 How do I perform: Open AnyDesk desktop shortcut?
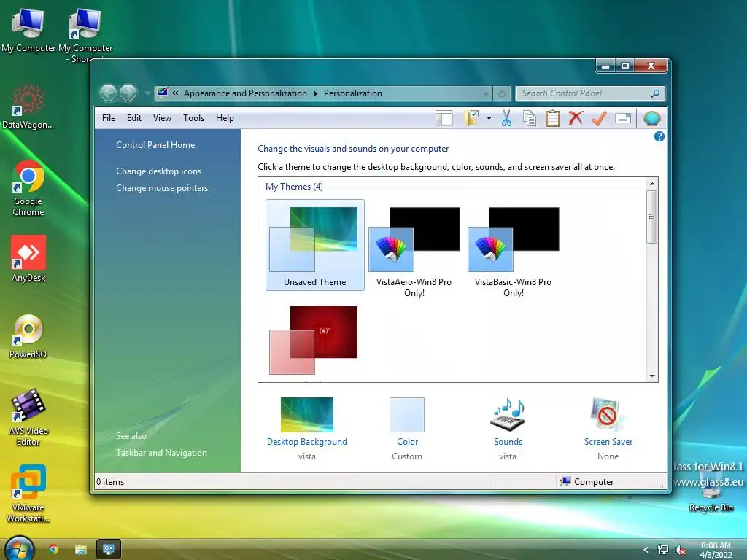click(28, 259)
